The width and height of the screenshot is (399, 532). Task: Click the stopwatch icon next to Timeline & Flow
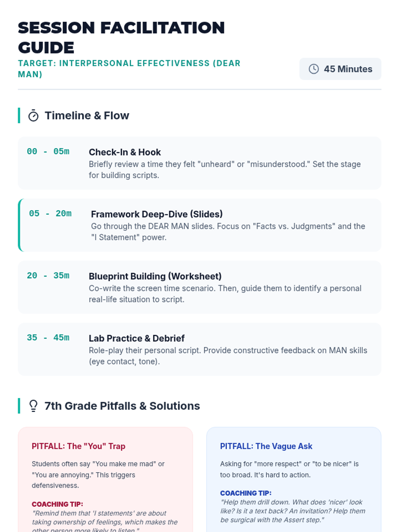[x=33, y=115]
